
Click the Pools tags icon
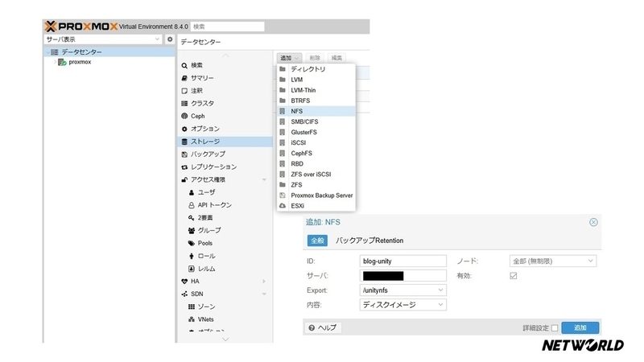pos(192,244)
